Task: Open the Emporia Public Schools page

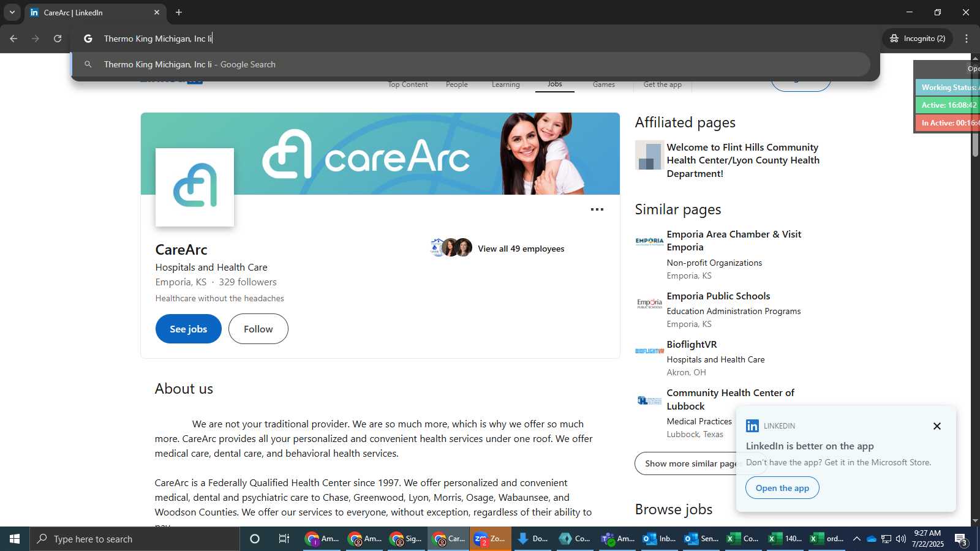Action: pyautogui.click(x=718, y=296)
